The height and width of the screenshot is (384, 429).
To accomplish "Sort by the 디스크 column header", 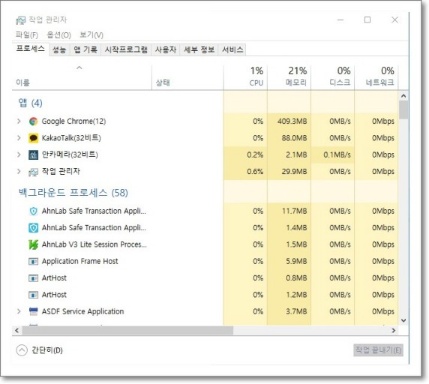I will click(x=333, y=77).
